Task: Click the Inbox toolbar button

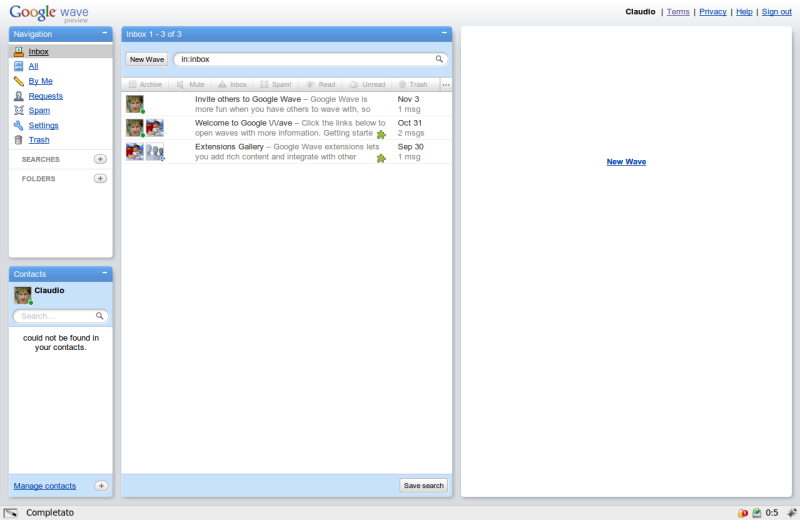Action: (233, 85)
